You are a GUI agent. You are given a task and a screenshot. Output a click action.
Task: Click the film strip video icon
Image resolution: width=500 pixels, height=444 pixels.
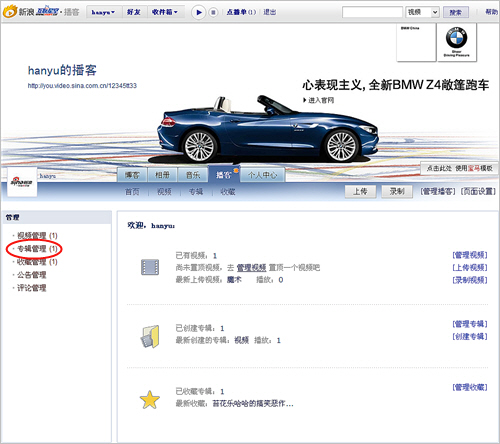click(150, 267)
